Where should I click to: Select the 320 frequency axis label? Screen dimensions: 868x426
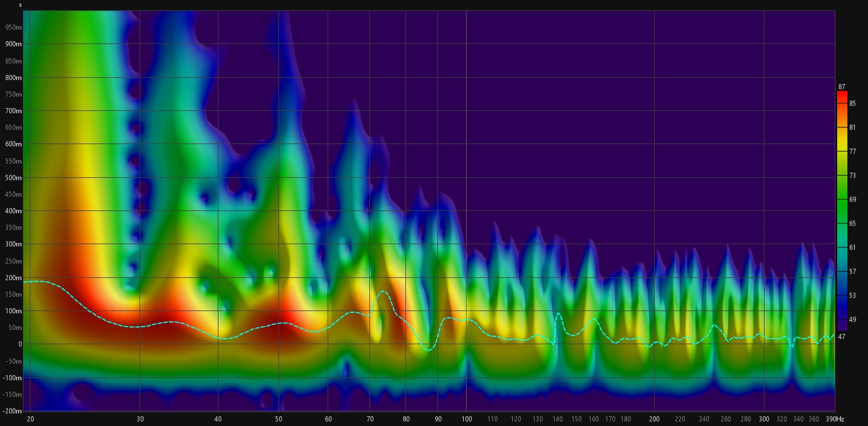tap(782, 419)
